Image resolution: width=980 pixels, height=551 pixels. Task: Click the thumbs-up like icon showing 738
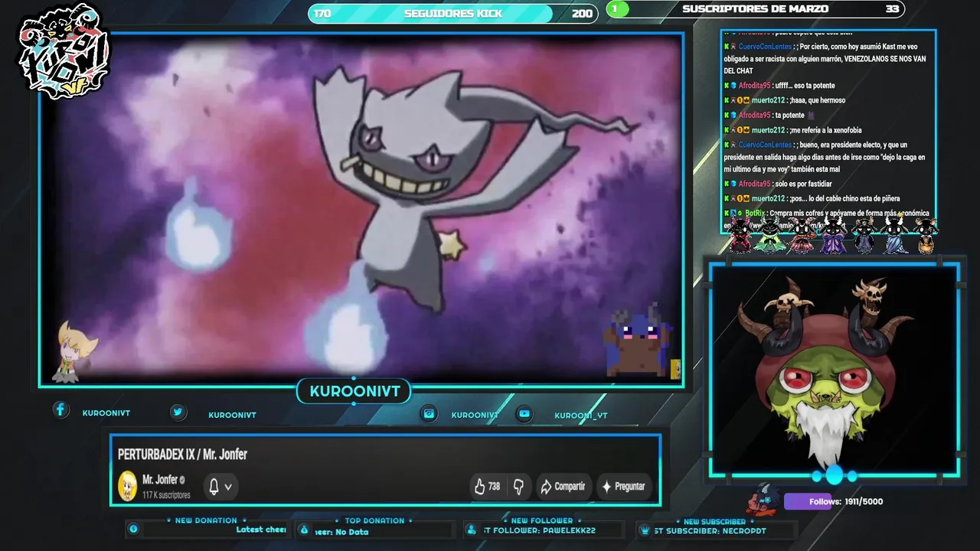point(480,487)
